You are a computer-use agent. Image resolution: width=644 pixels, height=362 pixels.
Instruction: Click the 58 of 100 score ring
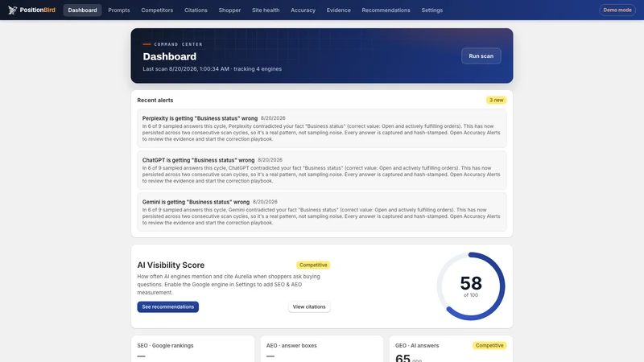(x=471, y=286)
